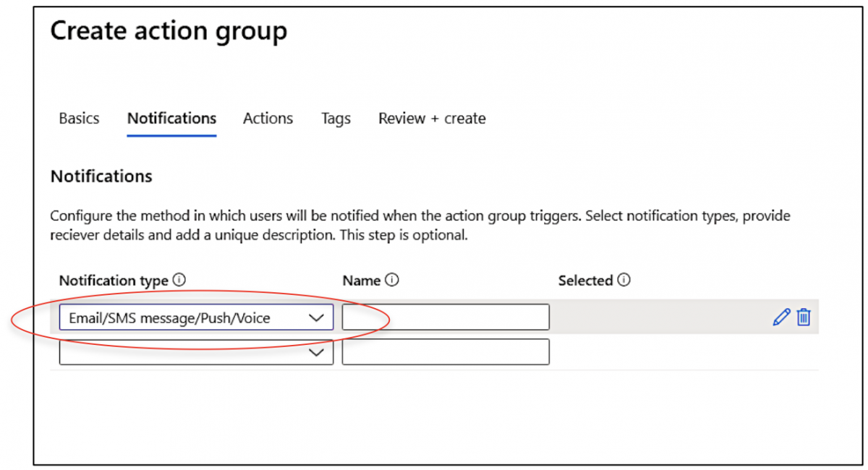868x470 pixels.
Task: Click the Notifications section heading
Action: tap(101, 176)
